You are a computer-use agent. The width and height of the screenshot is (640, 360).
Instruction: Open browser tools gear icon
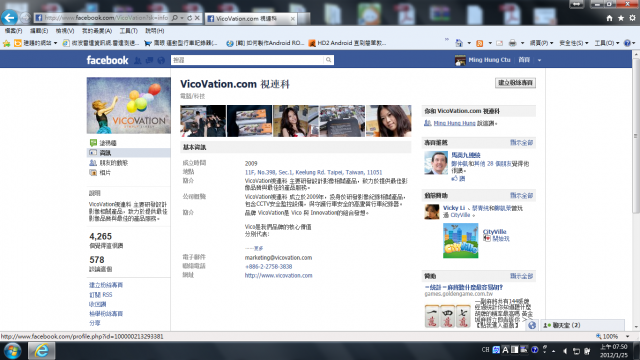pos(632,18)
